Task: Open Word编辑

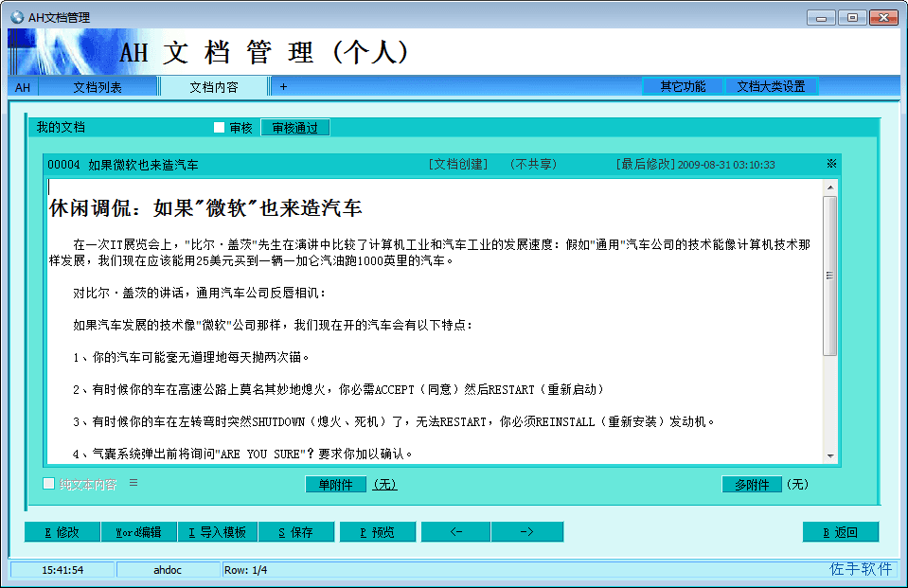Action: [x=138, y=532]
